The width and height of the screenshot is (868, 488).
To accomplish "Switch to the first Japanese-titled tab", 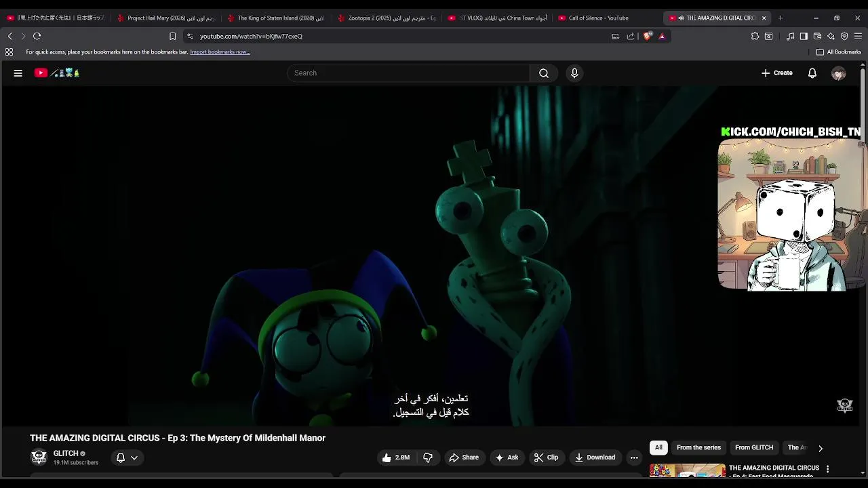I will (x=56, y=18).
